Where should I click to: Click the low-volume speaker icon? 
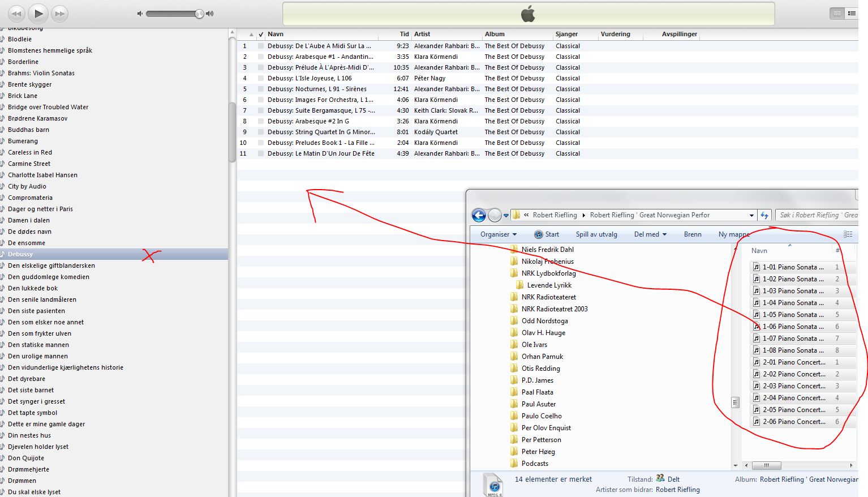140,14
